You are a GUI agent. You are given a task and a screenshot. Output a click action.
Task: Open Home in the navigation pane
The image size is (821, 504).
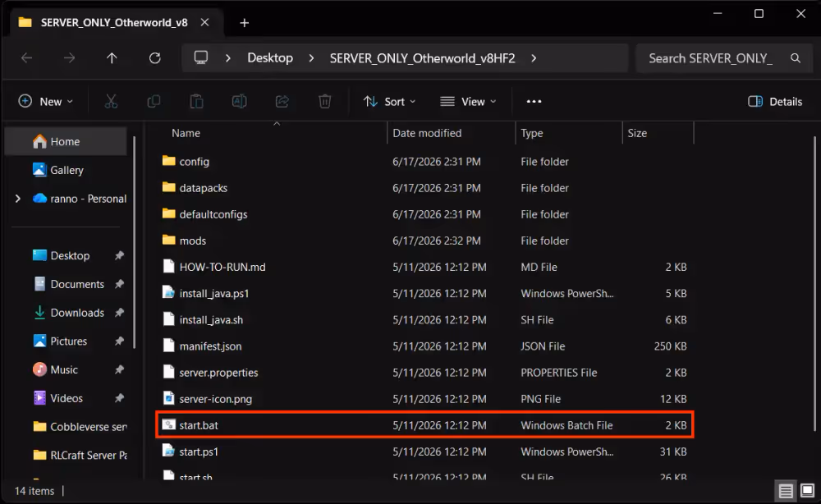(66, 141)
